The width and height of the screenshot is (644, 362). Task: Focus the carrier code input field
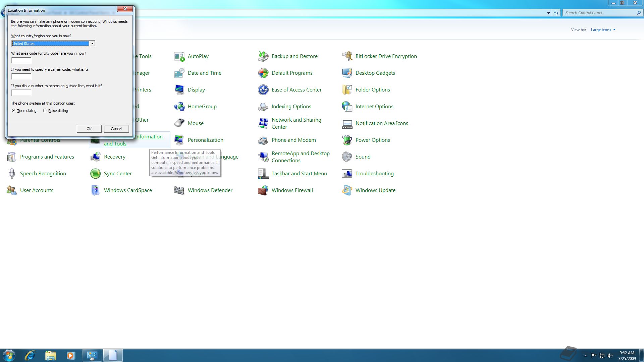pyautogui.click(x=21, y=76)
